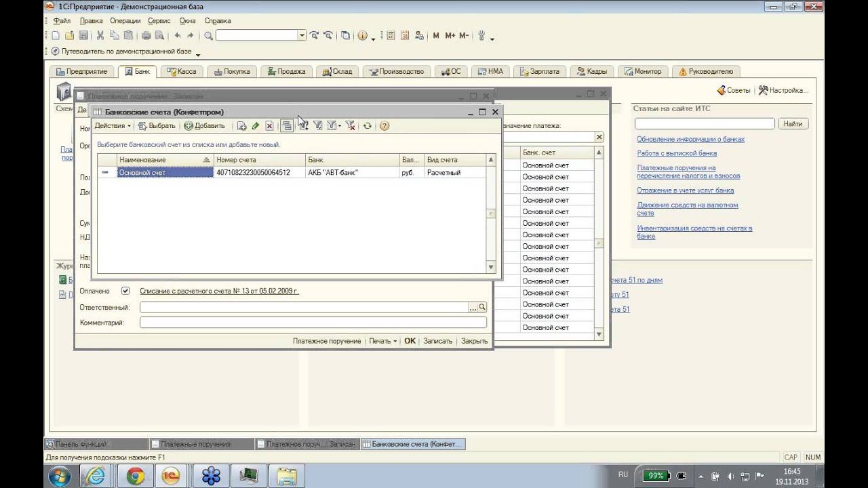Click the search icon beside Ответственный field
Screen dimensions: 868x488
[x=482, y=308]
